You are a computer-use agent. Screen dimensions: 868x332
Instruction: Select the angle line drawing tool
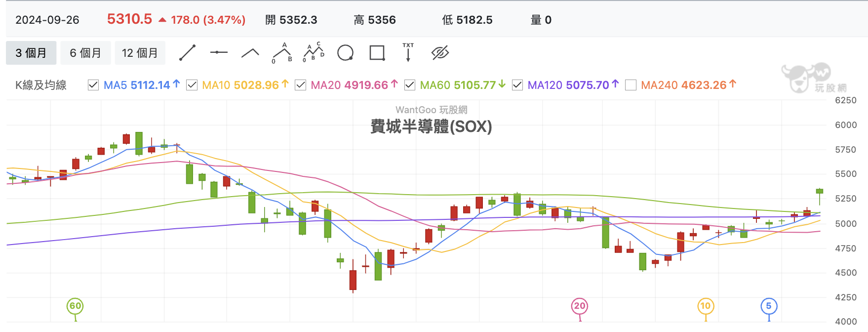click(250, 53)
